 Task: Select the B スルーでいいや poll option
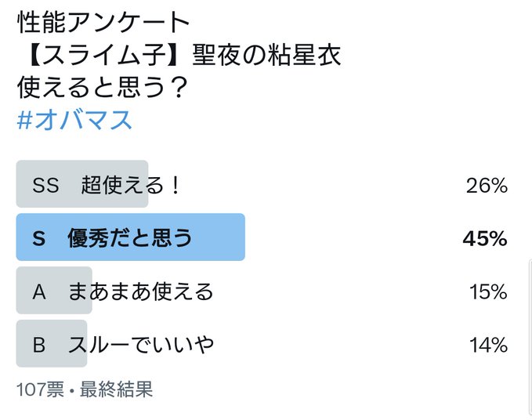262,344
